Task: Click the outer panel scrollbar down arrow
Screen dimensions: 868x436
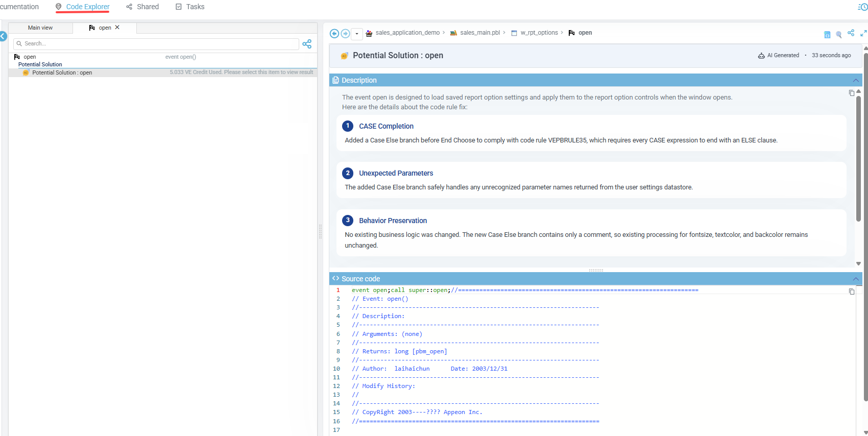Action: point(865,432)
